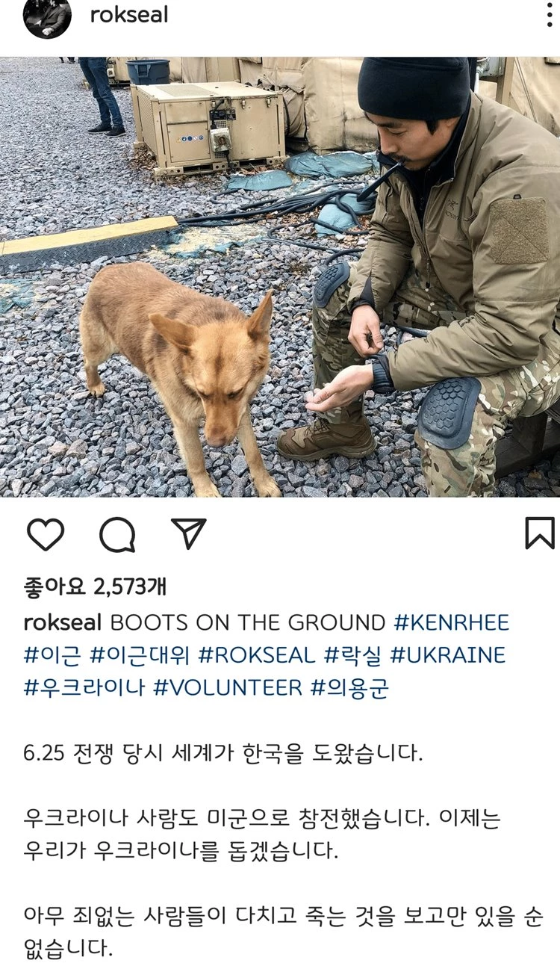Open the #KENRHEE hashtag

coord(451,622)
